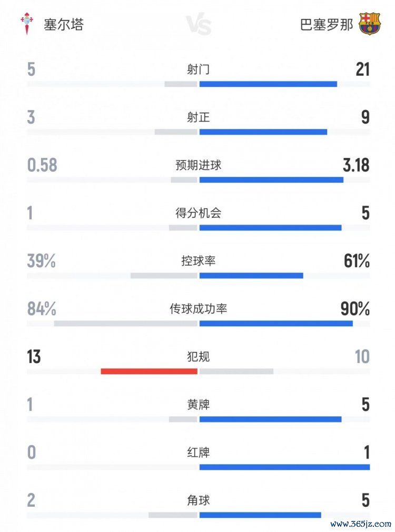Click the VS emblem between teams
Image resolution: width=395 pixels, height=532 pixels.
coord(199,25)
